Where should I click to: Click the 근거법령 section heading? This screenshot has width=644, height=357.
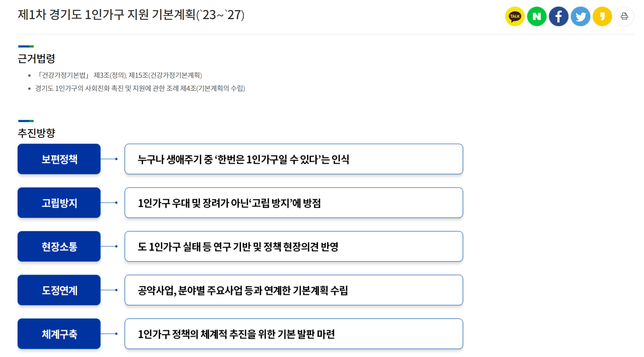point(36,59)
